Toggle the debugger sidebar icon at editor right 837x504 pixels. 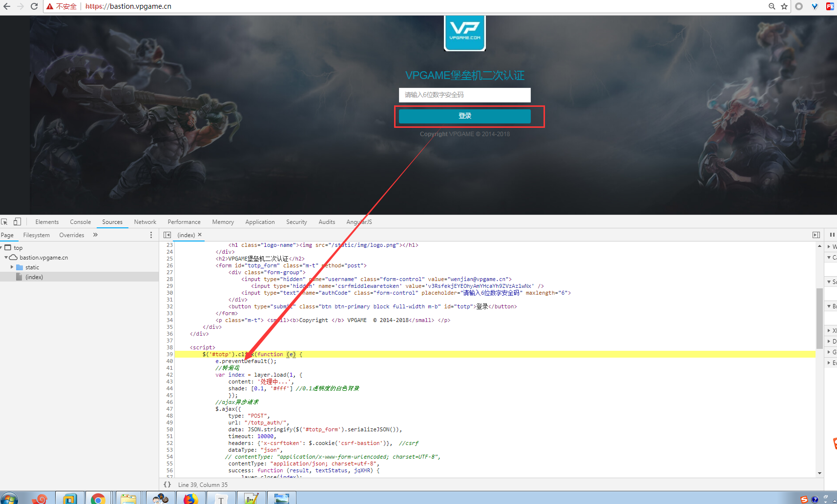tap(816, 235)
